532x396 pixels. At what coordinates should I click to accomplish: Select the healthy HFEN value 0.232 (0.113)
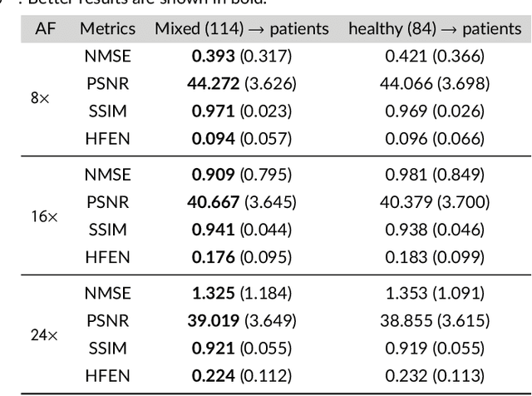(x=435, y=375)
